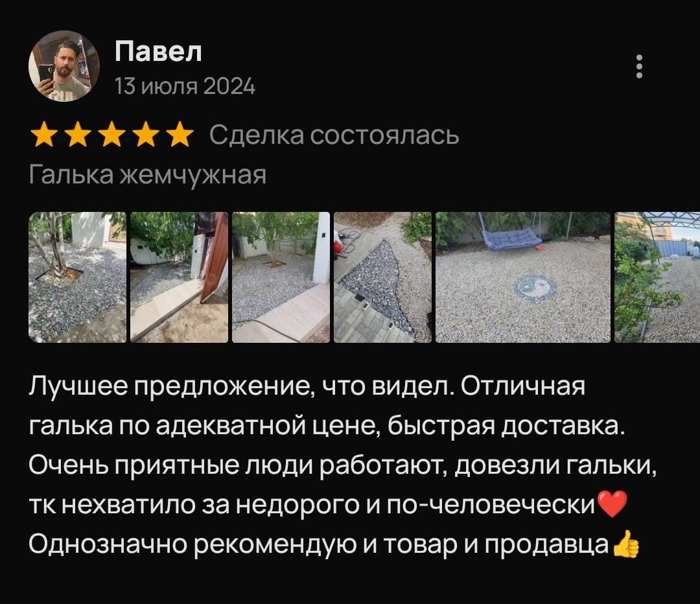Image resolution: width=700 pixels, height=604 pixels.
Task: Open fourth photo of curved pebble path
Action: [x=382, y=277]
